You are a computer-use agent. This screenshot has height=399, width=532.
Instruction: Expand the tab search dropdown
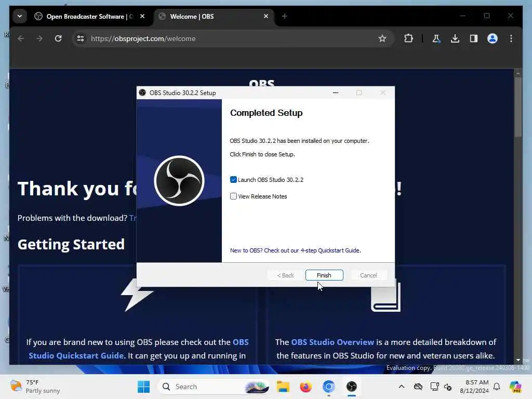click(x=20, y=16)
